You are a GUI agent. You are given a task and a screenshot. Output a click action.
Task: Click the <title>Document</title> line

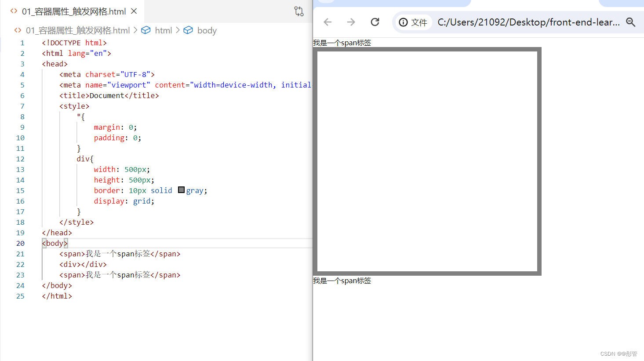[x=109, y=95]
